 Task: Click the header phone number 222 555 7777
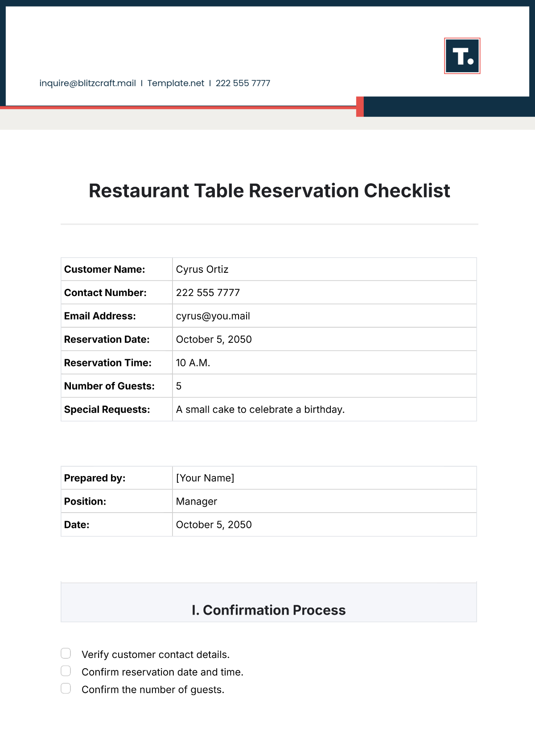coord(243,83)
